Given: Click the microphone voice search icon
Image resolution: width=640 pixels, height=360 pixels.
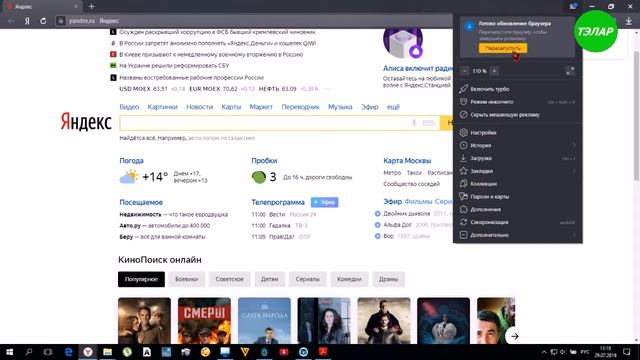Looking at the screenshot, I should click(414, 122).
